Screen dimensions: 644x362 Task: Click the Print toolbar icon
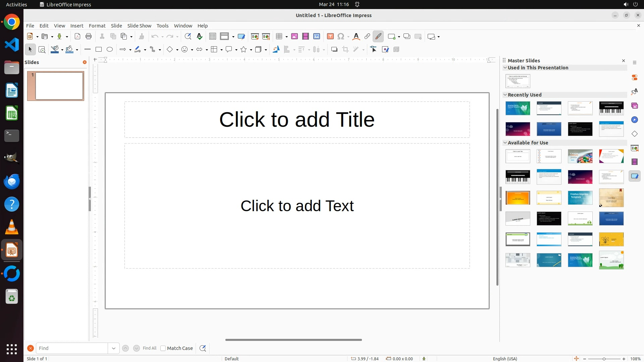pyautogui.click(x=89, y=37)
